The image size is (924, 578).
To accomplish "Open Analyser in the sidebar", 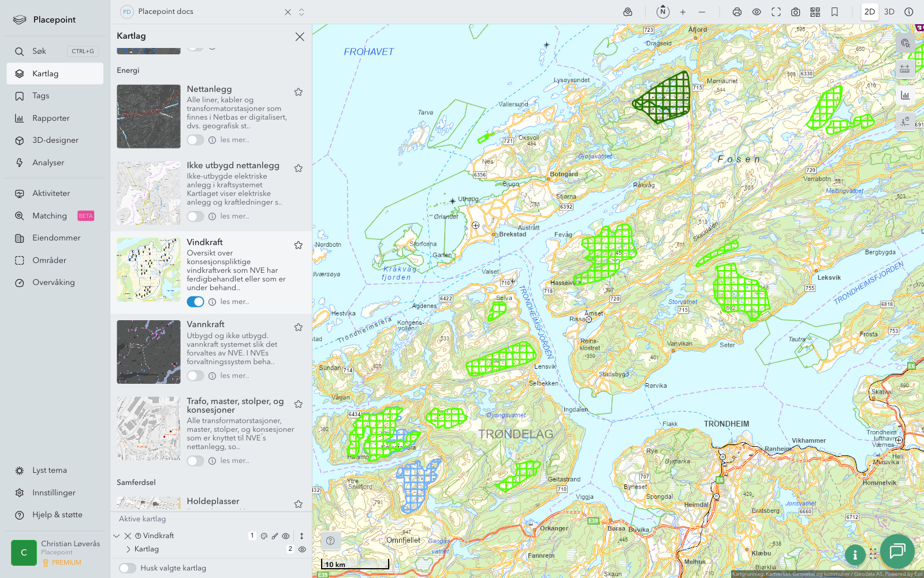I will coord(49,163).
